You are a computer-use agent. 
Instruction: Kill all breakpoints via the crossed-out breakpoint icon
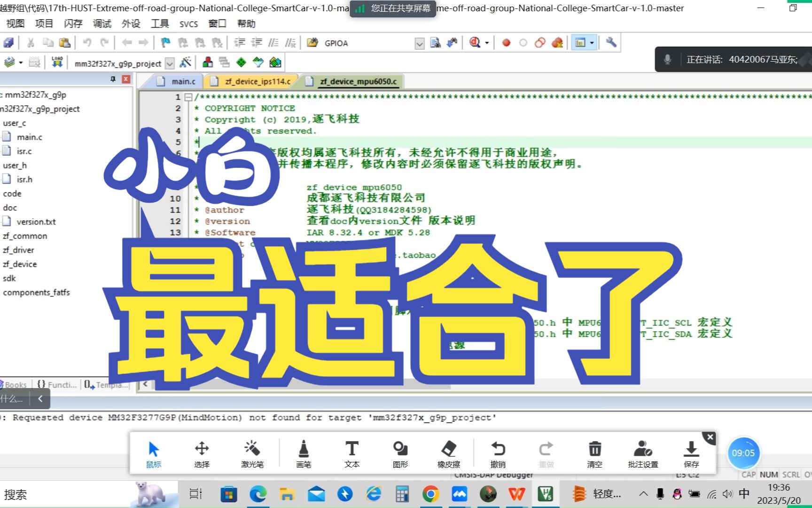557,42
